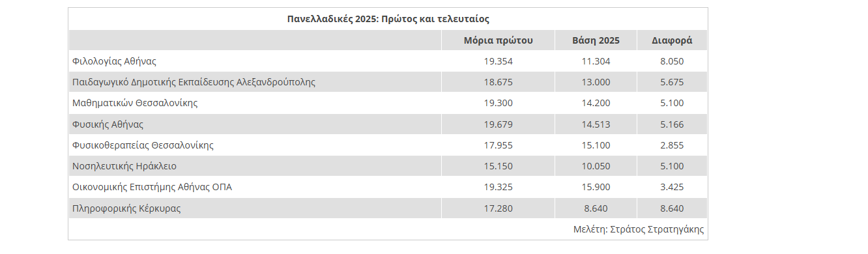Select the Φυσικοθεραπείας Θεσσαλονίκης row label
This screenshot has height=254, width=868.
point(143,145)
